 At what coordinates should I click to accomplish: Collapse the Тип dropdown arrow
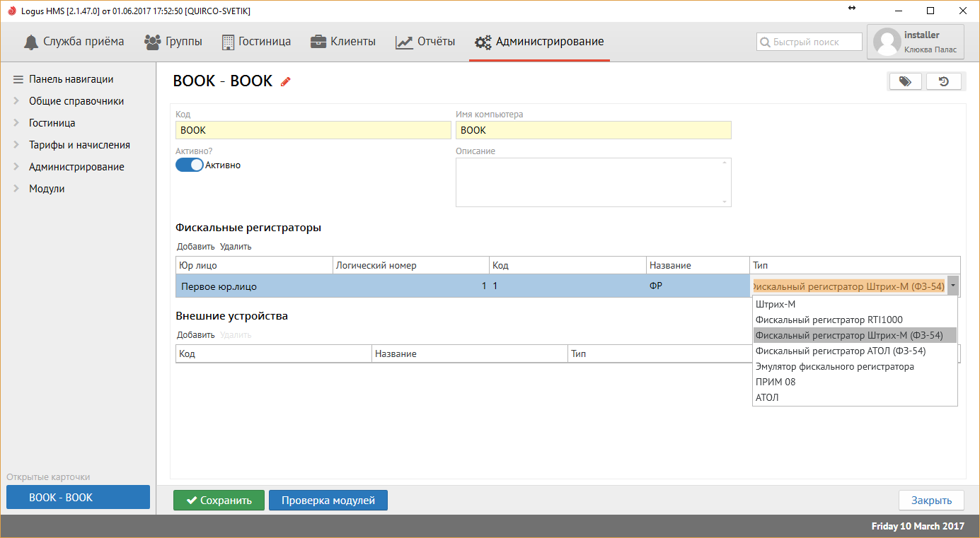[952, 286]
